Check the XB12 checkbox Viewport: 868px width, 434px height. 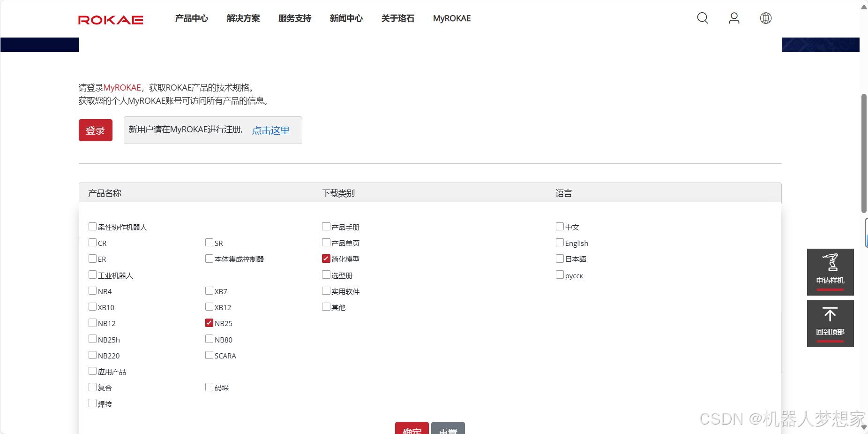coord(209,307)
